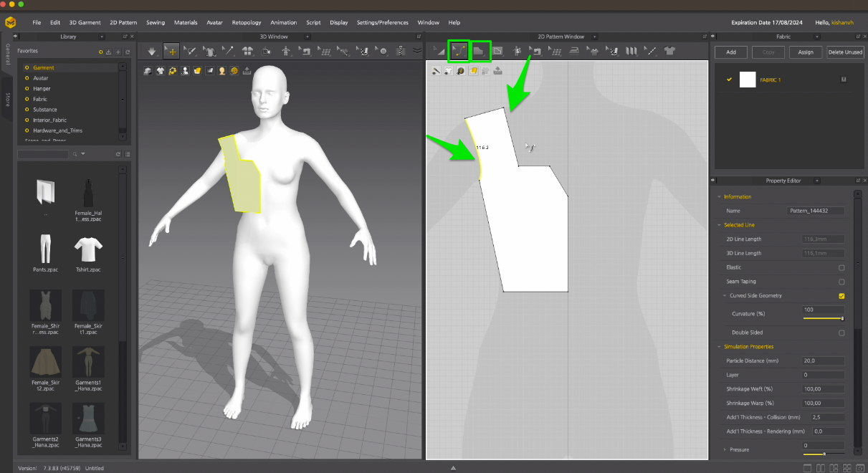Screen dimensions: 868x473
Task: Click the Pants.zpac thumbnail in Library
Action: click(x=45, y=249)
